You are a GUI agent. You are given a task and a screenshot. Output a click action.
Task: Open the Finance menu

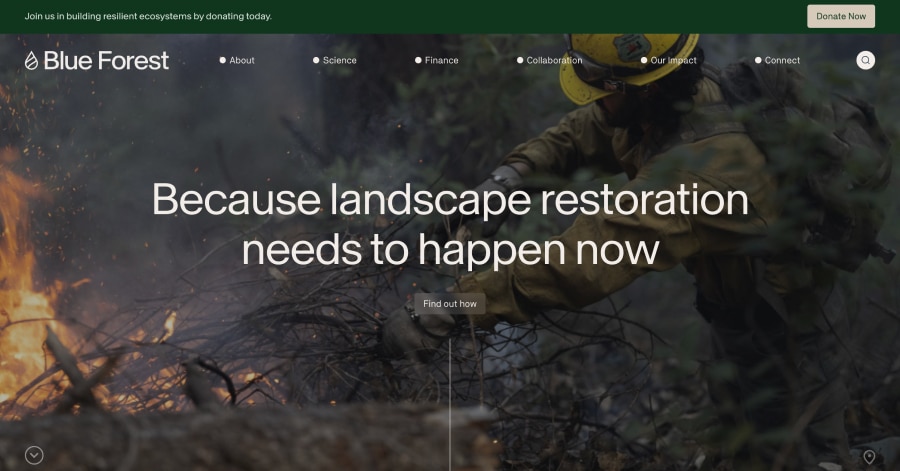tap(437, 60)
